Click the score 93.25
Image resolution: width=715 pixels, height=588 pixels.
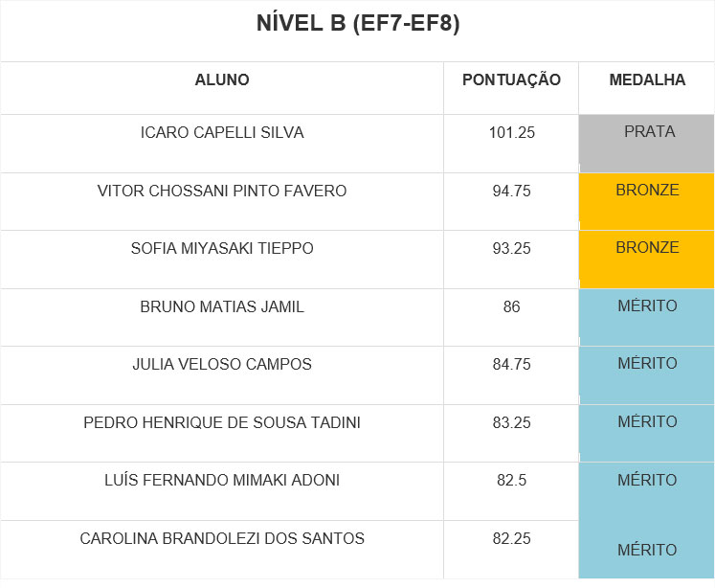click(511, 249)
